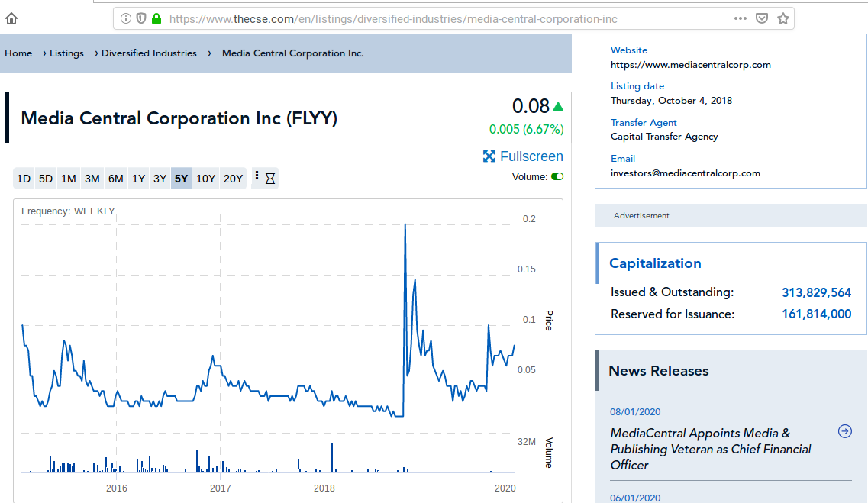Image resolution: width=868 pixels, height=503 pixels.
Task: Open Diversified Industries breadcrumb link
Action: click(x=149, y=53)
